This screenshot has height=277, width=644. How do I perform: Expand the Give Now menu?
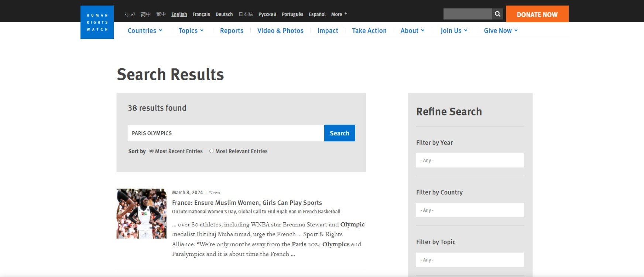click(x=501, y=31)
